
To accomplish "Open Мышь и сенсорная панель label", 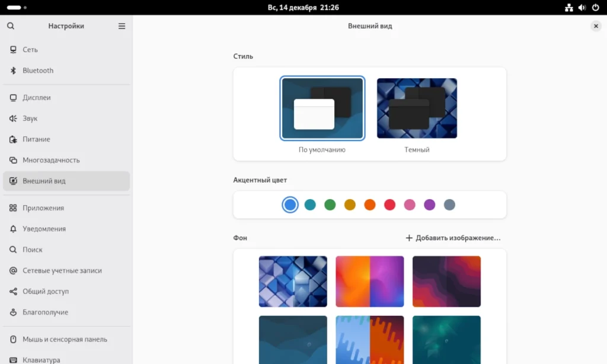I will coord(65,339).
